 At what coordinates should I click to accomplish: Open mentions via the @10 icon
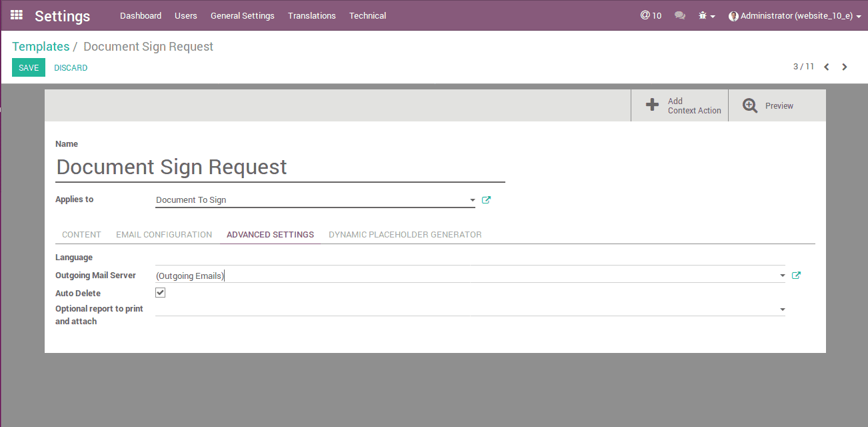651,15
